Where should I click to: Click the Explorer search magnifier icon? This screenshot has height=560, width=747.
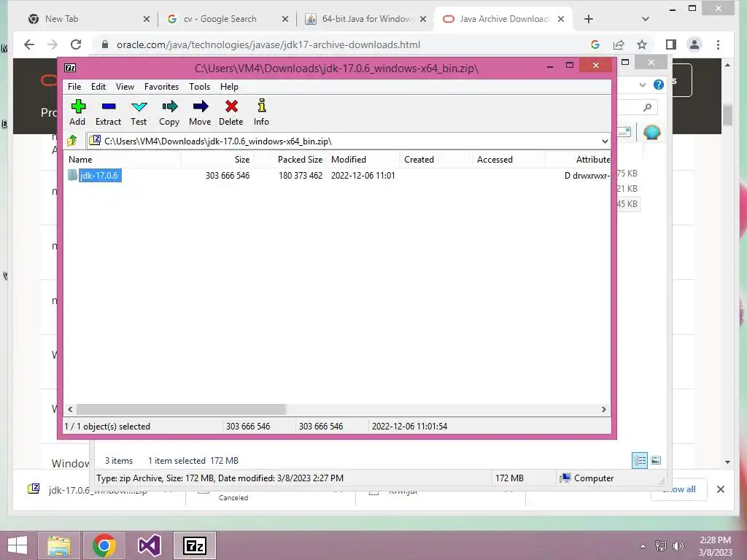pos(647,108)
